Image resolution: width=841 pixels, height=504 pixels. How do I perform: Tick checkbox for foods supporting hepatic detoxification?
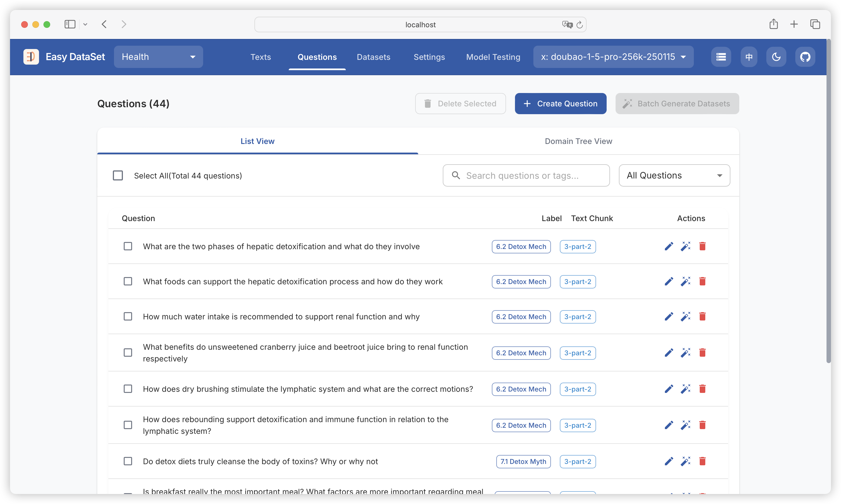128,282
